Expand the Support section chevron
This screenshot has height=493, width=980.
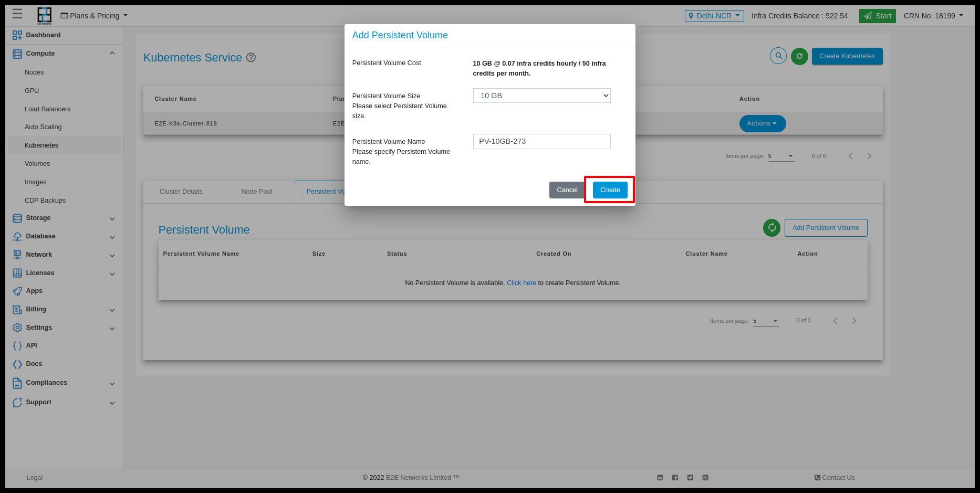(x=112, y=403)
